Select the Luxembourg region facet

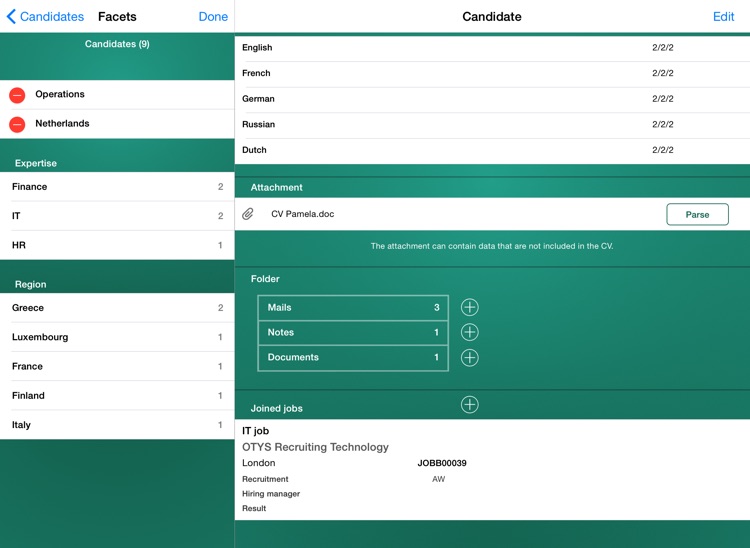click(117, 337)
